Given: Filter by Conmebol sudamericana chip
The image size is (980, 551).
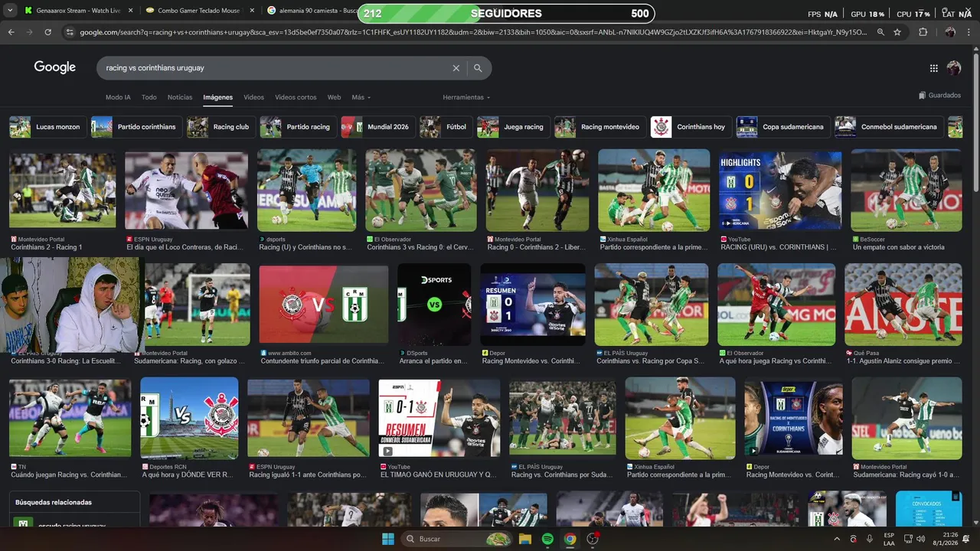Looking at the screenshot, I should coord(889,127).
